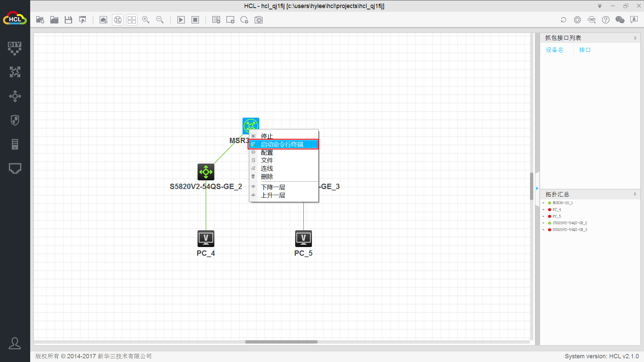
Task: Click the refresh icon in top right
Action: click(x=563, y=20)
